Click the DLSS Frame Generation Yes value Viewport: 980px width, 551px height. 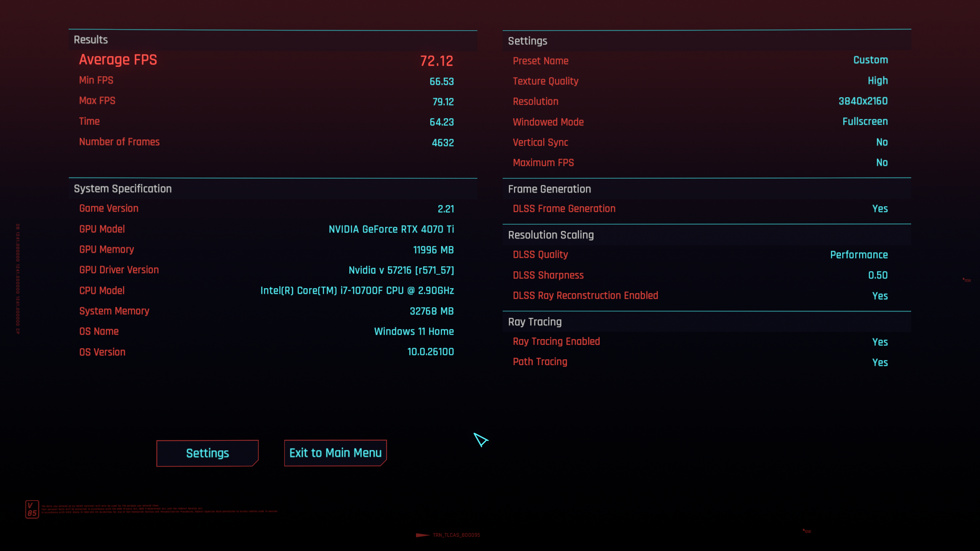(880, 209)
